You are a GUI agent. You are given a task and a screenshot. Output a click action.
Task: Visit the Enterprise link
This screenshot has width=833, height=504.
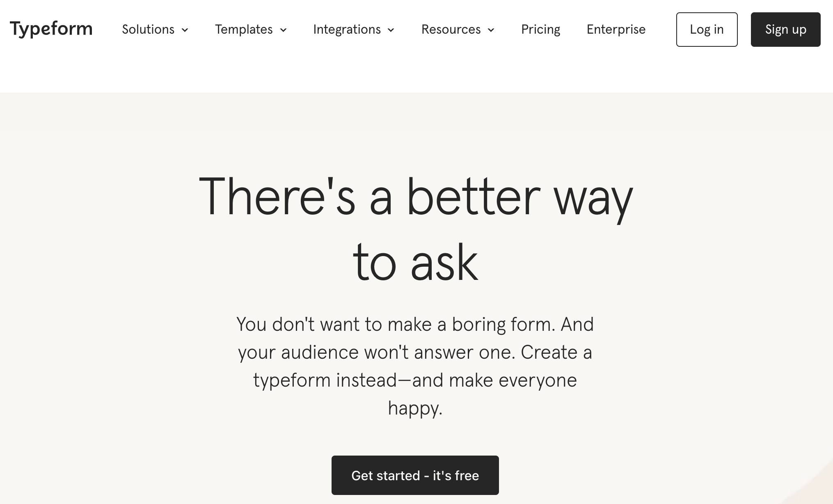click(616, 30)
